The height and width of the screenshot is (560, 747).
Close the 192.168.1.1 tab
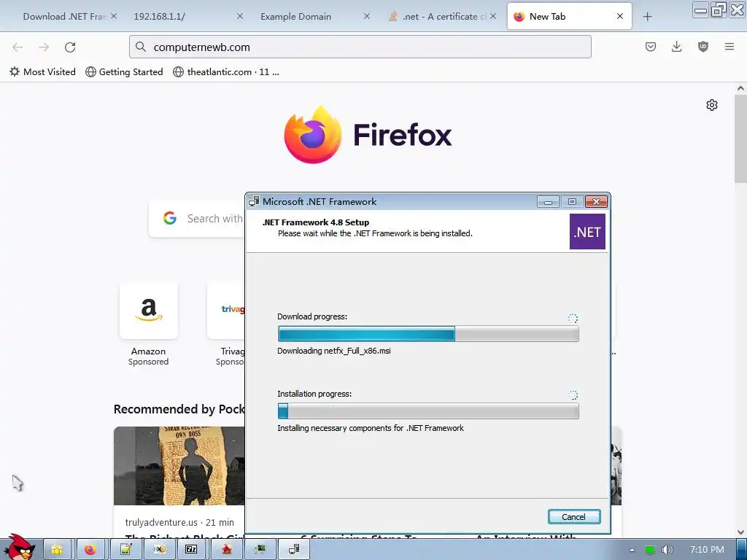(x=239, y=16)
